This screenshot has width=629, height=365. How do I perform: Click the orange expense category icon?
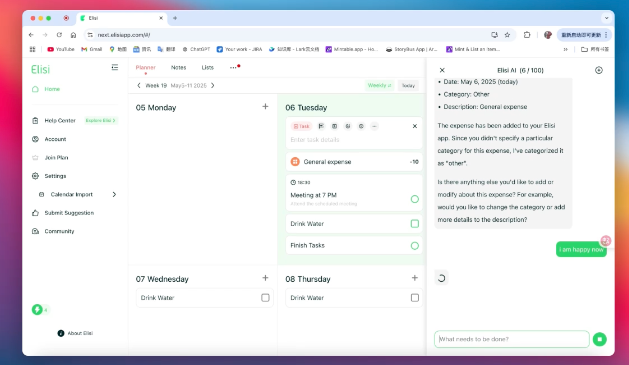coord(295,162)
